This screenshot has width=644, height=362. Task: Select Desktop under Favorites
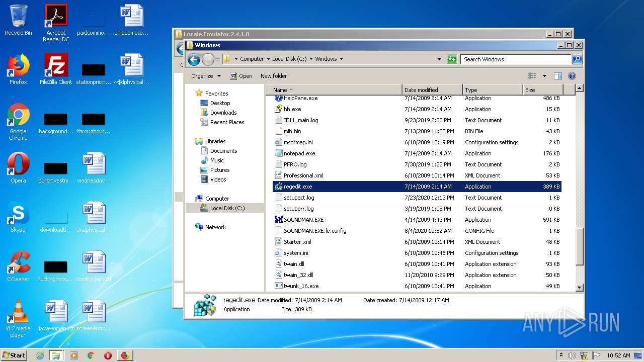click(x=220, y=103)
